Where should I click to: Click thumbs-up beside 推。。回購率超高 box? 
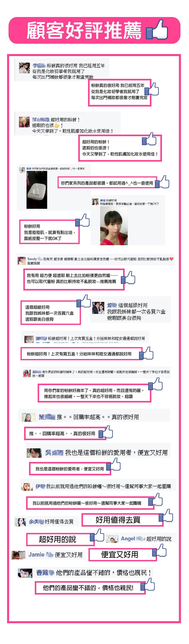pos(106,432)
